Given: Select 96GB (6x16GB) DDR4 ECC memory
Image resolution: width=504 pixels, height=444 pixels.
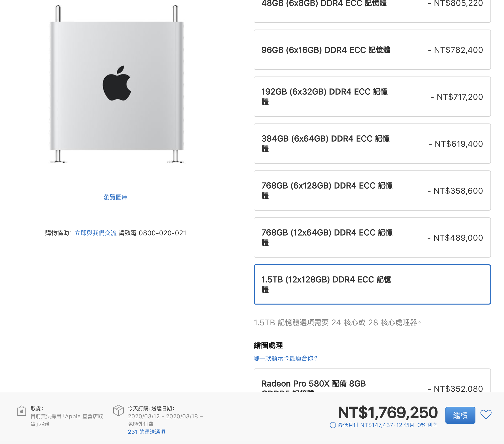Looking at the screenshot, I should 372,50.
